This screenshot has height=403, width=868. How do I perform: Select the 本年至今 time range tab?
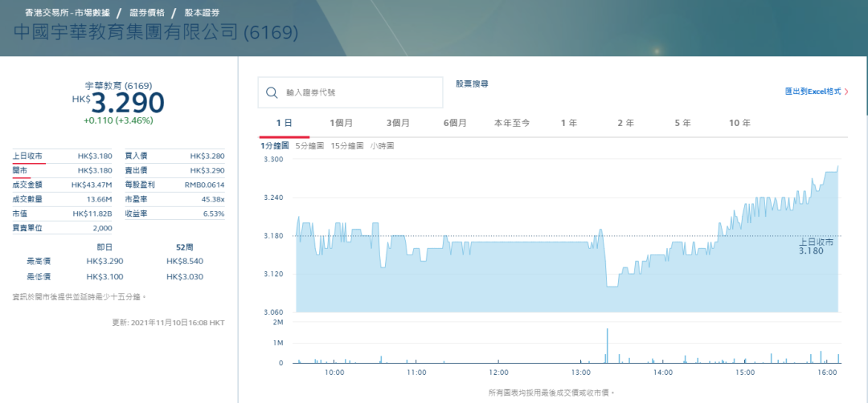(512, 124)
